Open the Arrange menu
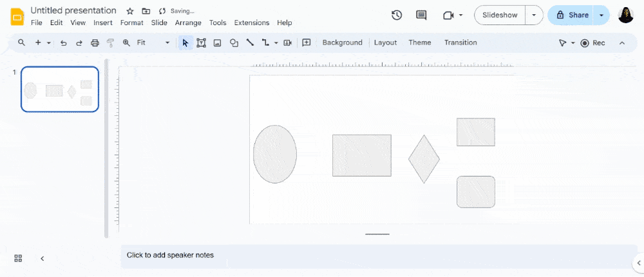 point(188,23)
